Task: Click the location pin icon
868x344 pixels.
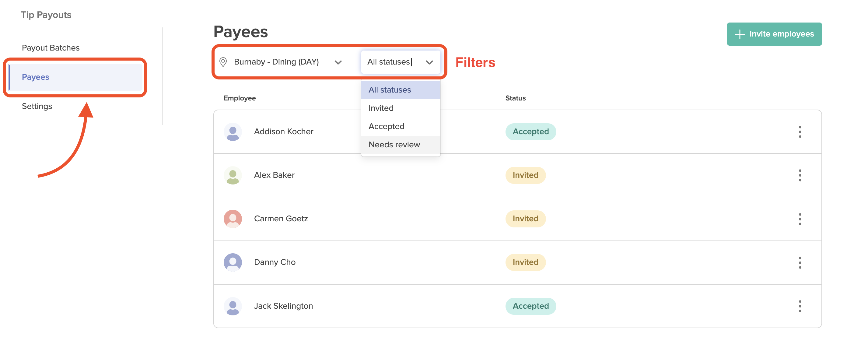Action: point(223,62)
